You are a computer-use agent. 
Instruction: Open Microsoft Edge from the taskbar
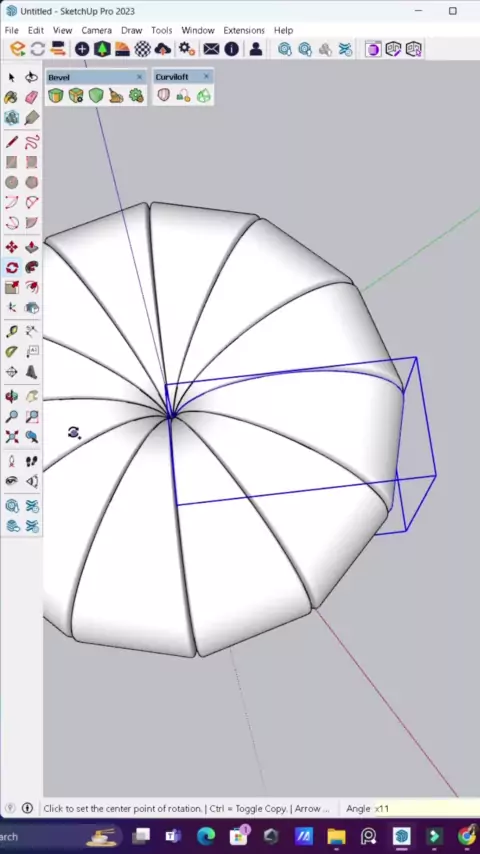point(206,836)
